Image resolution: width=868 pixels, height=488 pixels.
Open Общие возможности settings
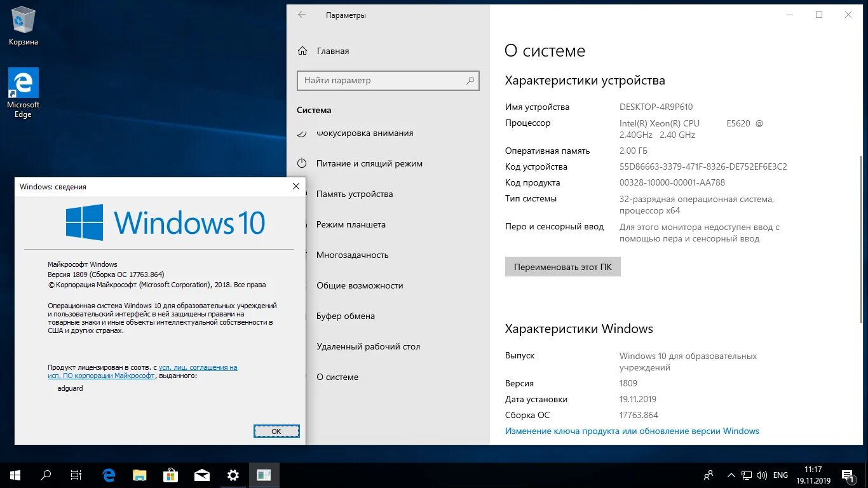359,285
